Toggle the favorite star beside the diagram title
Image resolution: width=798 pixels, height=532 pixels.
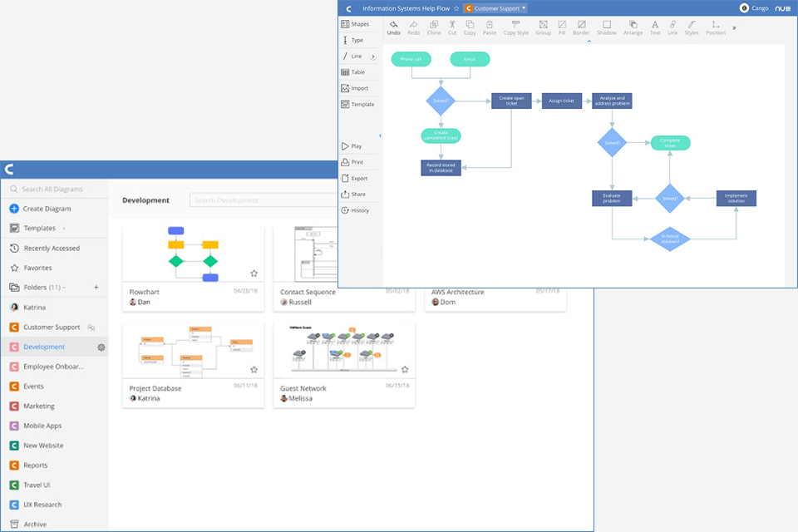[456, 8]
